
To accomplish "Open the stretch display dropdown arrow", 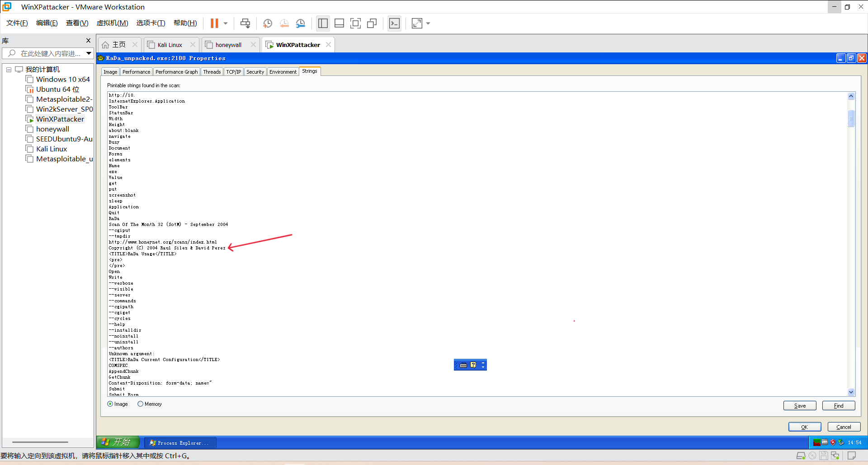I will pyautogui.click(x=428, y=23).
